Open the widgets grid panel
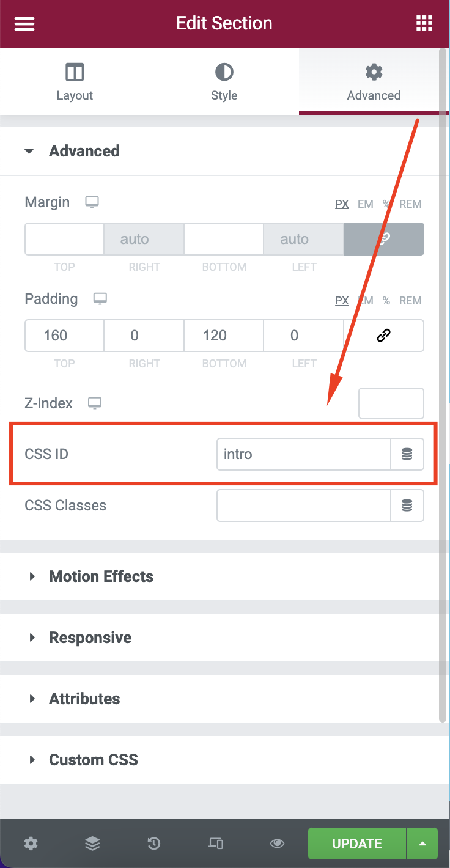The height and width of the screenshot is (868, 450). [424, 23]
